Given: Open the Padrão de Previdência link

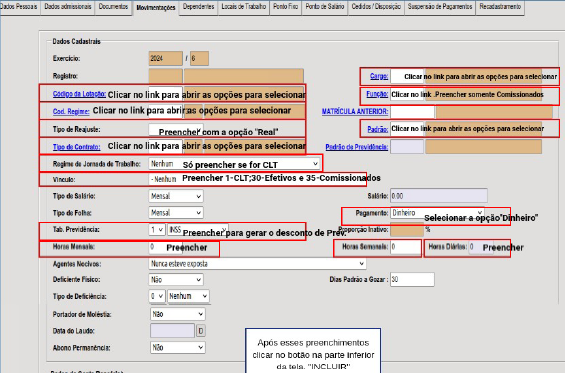Looking at the screenshot, I should point(357,147).
